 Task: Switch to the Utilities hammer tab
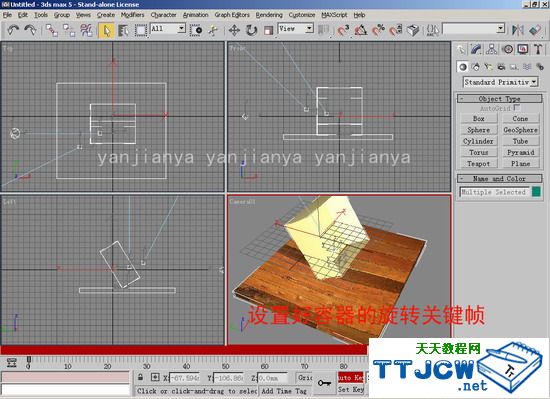coord(538,49)
